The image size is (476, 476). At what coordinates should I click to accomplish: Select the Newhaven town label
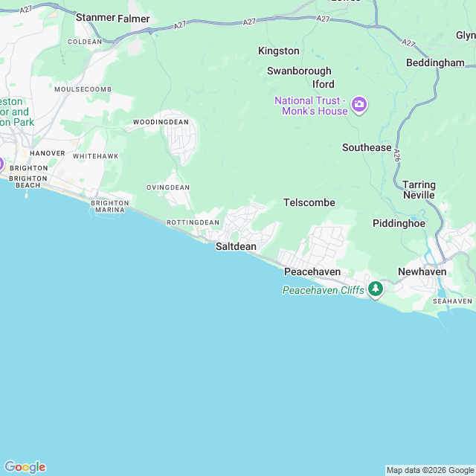click(x=422, y=271)
